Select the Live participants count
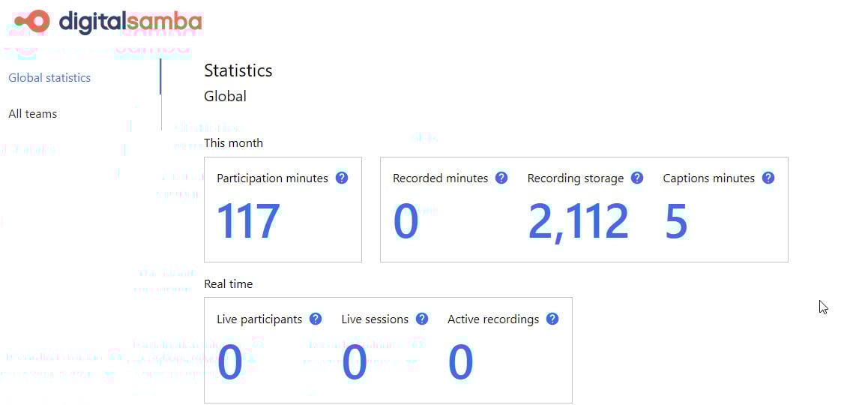This screenshot has width=868, height=405. point(229,362)
